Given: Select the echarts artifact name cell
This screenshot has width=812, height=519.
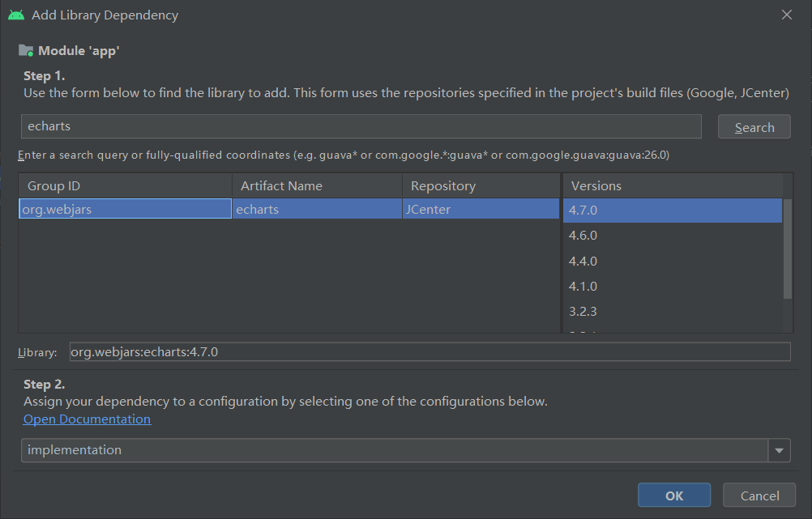Looking at the screenshot, I should [x=317, y=209].
